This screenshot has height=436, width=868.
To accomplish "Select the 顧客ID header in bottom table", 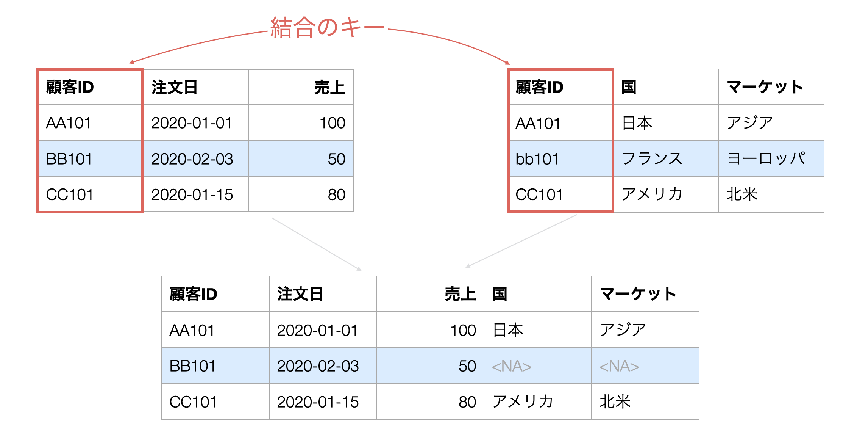I will pos(215,294).
